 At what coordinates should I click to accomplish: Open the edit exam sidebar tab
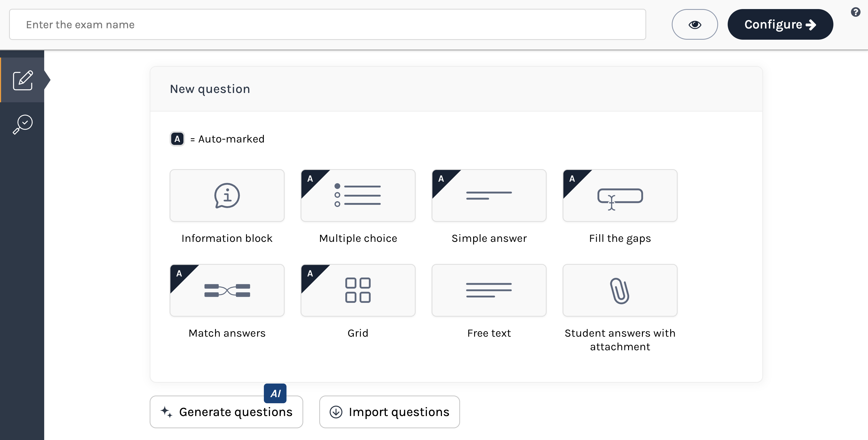pyautogui.click(x=23, y=80)
